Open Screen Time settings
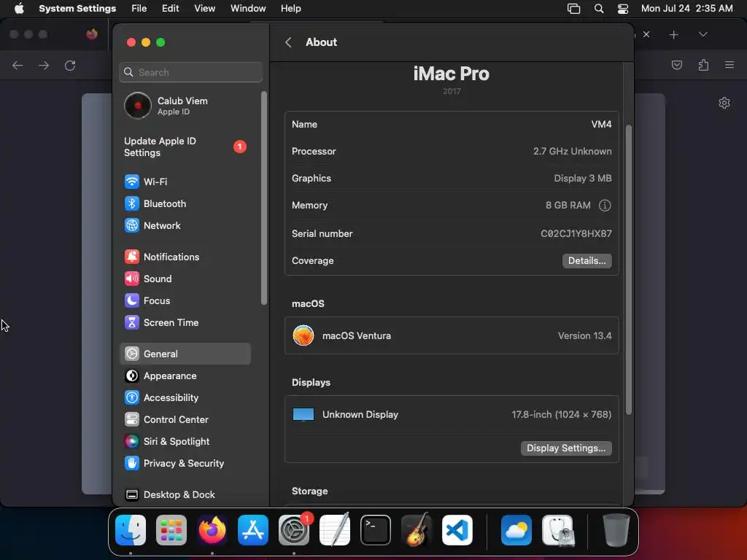The image size is (747, 560). coord(185,322)
